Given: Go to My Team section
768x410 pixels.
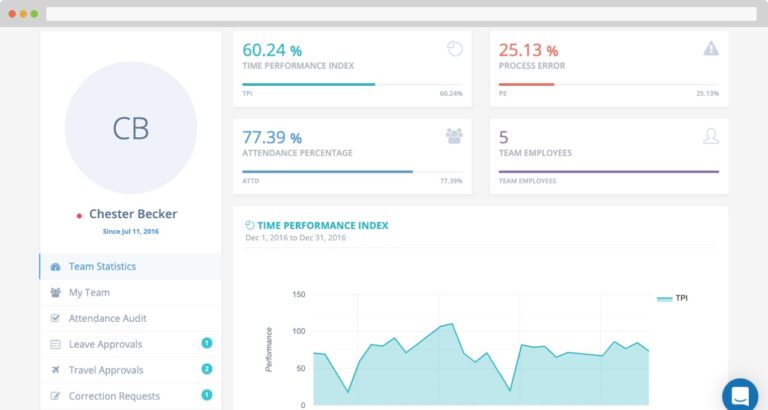Looking at the screenshot, I should 89,293.
